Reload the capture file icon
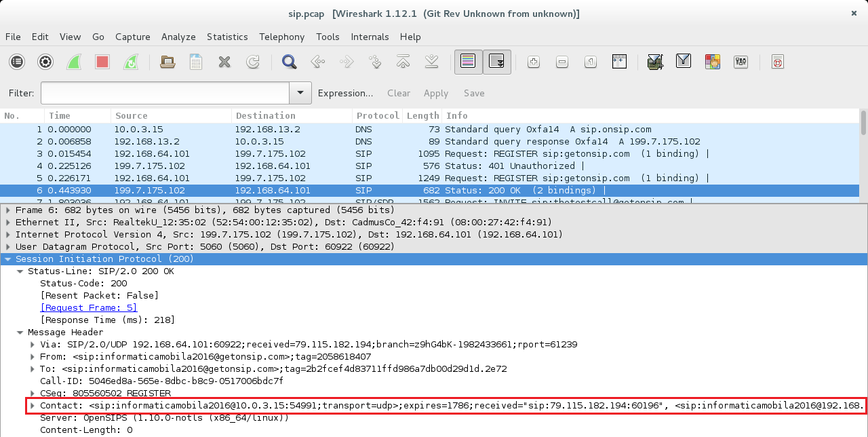This screenshot has width=868, height=437. (253, 62)
